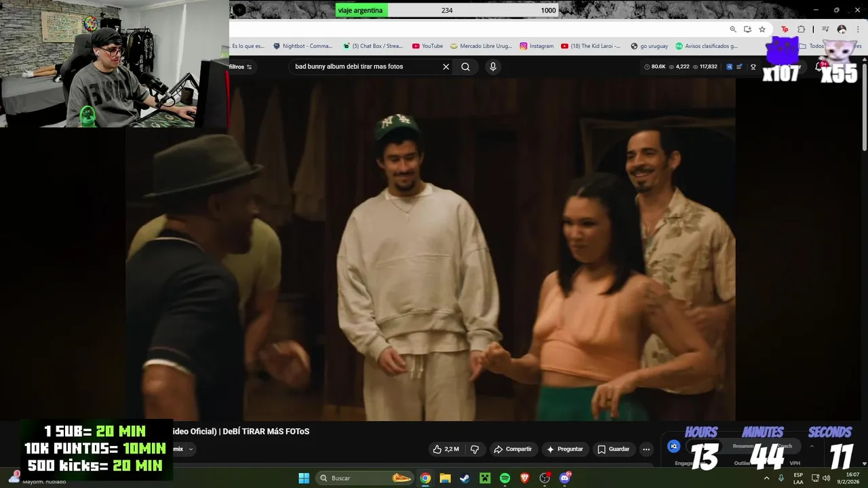Dislike the video with thumbs down
The image size is (868, 488).
475,449
